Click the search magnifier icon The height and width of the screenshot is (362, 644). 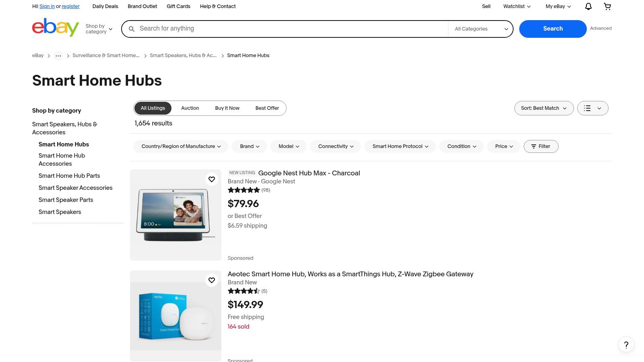coord(132,29)
